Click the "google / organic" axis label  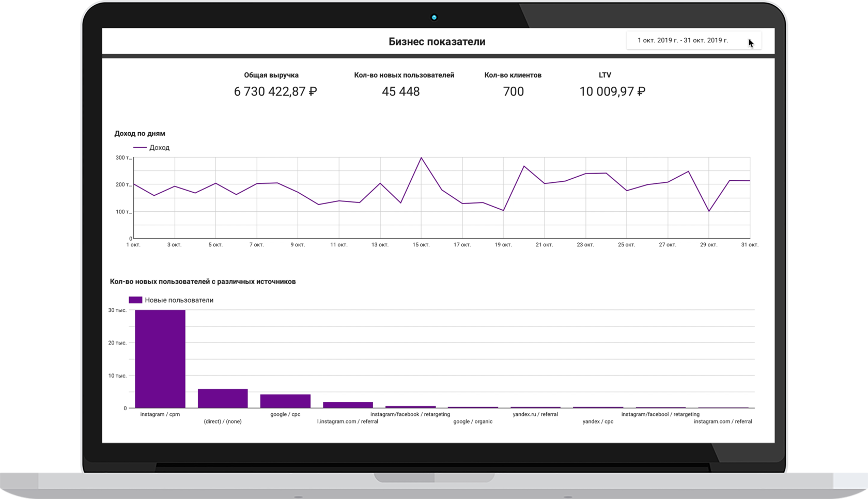pos(473,422)
